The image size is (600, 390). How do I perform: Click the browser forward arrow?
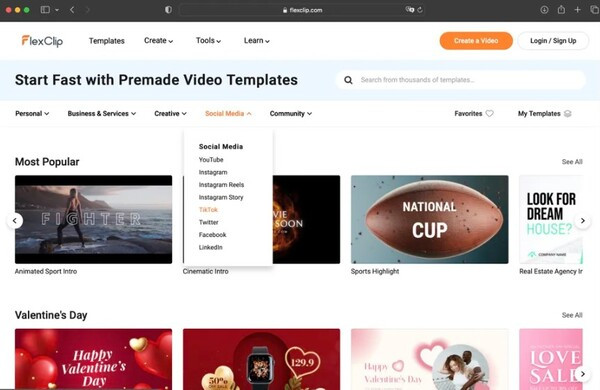pyautogui.click(x=88, y=10)
